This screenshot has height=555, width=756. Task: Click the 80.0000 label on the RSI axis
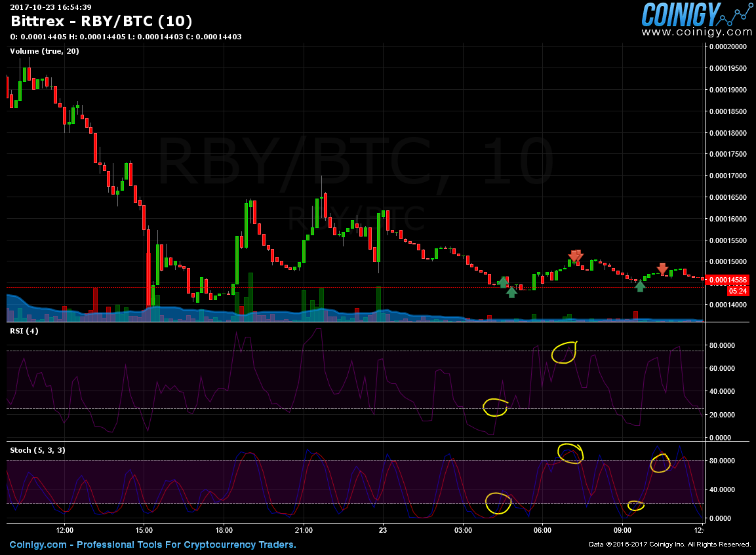pyautogui.click(x=723, y=345)
